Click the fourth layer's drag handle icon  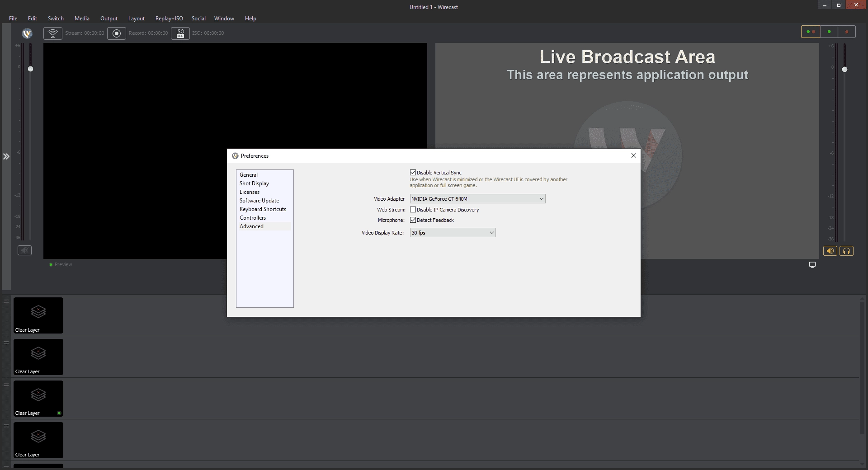coord(6,426)
